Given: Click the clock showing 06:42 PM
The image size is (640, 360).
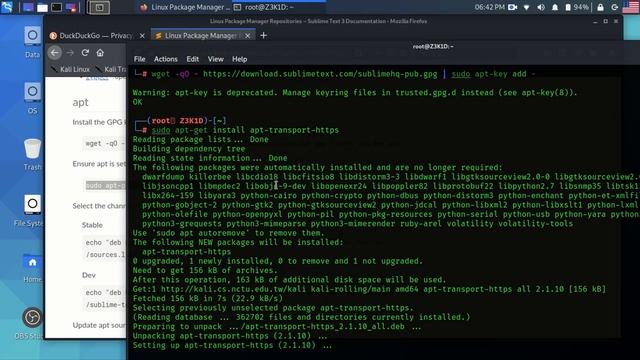Looking at the screenshot, I should pyautogui.click(x=489, y=7).
